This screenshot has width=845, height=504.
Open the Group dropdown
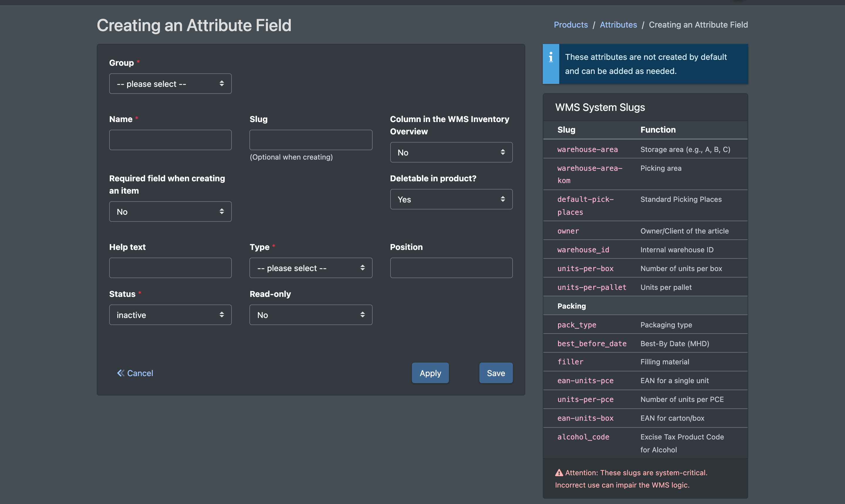pos(170,84)
